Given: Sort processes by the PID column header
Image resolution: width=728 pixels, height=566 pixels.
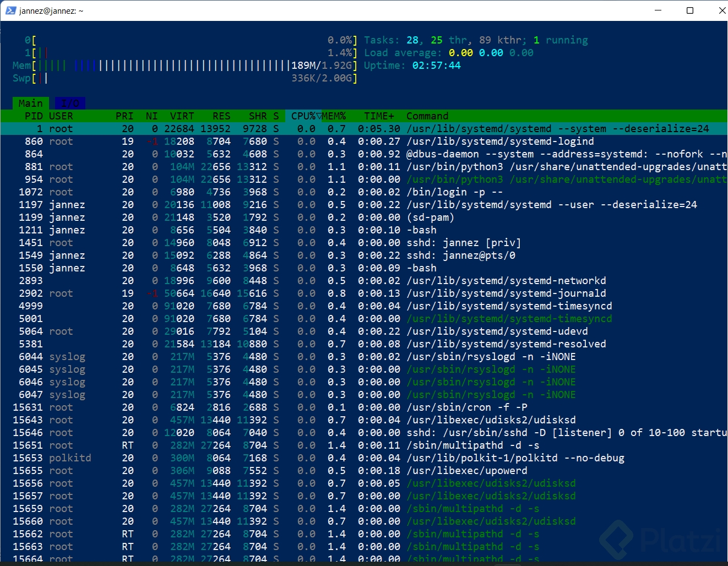Looking at the screenshot, I should tap(34, 116).
